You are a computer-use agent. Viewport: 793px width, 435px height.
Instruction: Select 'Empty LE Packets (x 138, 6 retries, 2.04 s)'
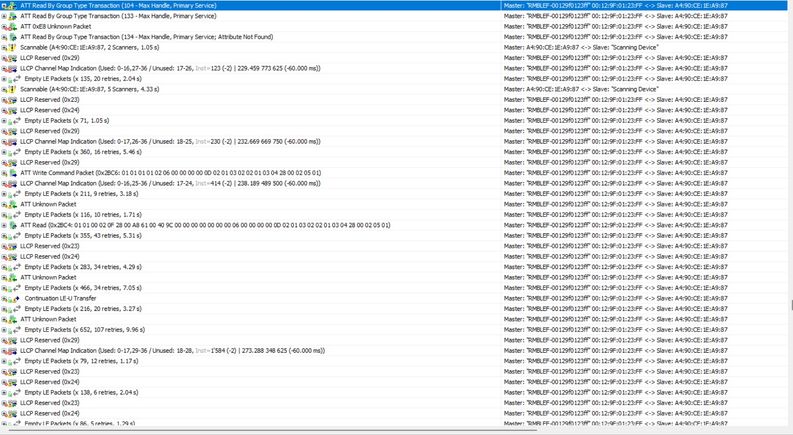coord(81,393)
